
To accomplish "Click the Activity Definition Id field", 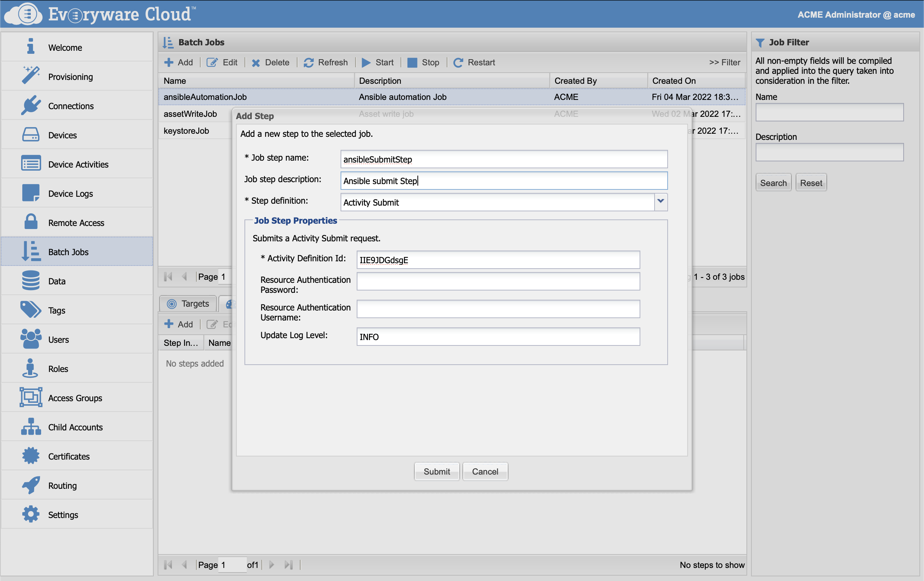I will coord(498,260).
